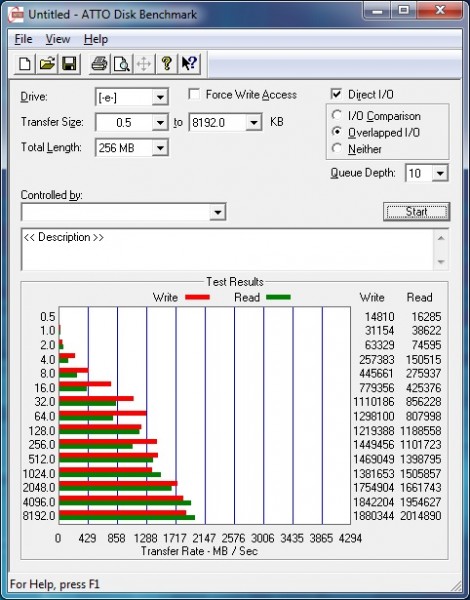Open the Total Length dropdown 256 MB
The height and width of the screenshot is (600, 470).
point(160,148)
